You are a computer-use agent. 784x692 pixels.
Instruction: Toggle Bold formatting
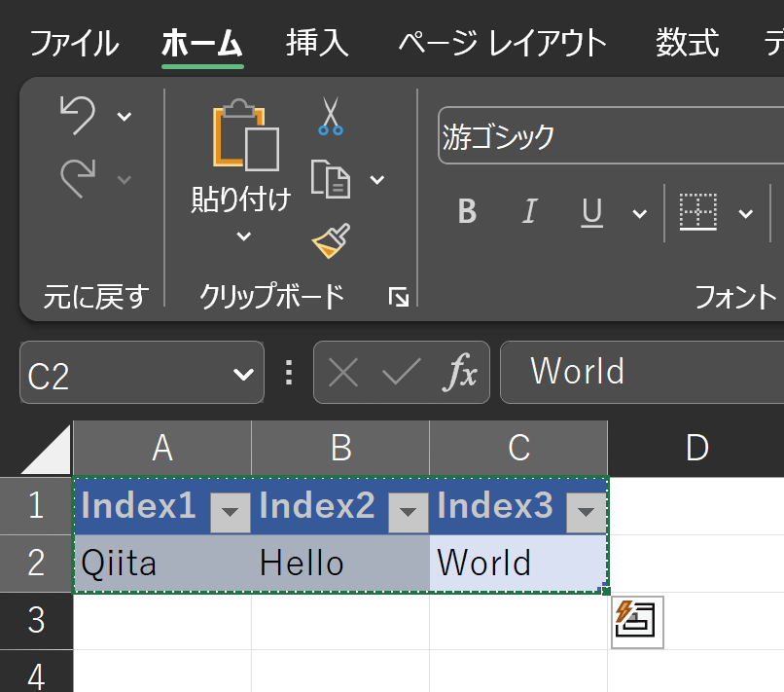click(468, 211)
